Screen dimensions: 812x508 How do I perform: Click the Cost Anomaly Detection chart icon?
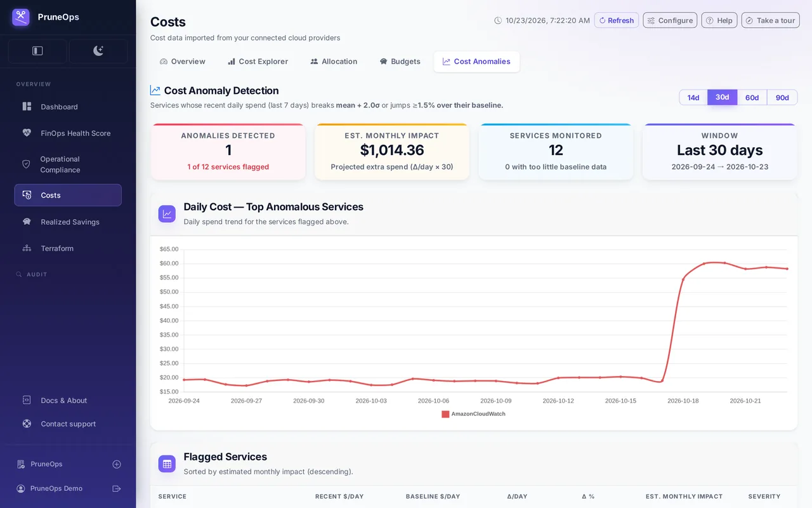(x=155, y=90)
